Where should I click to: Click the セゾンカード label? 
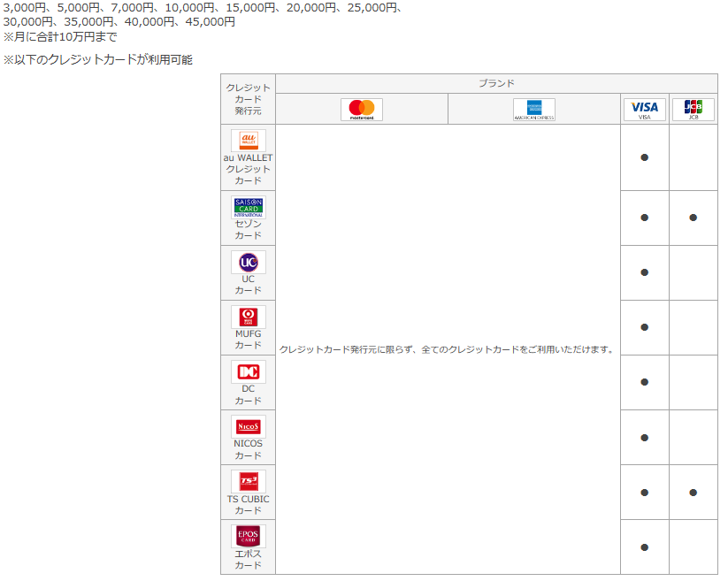click(x=248, y=230)
